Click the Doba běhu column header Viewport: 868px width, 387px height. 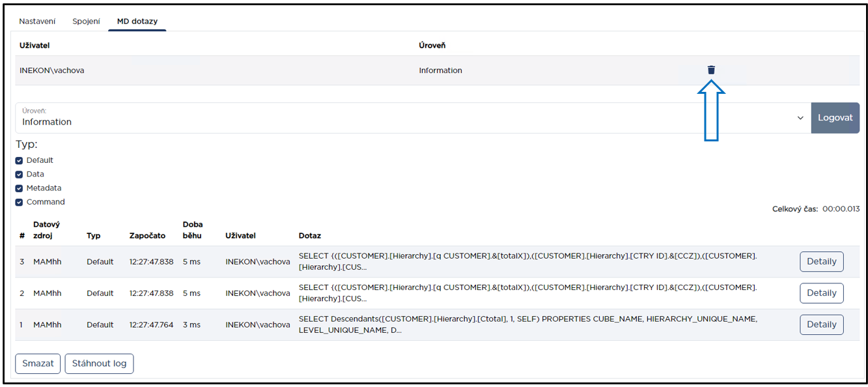click(x=193, y=229)
